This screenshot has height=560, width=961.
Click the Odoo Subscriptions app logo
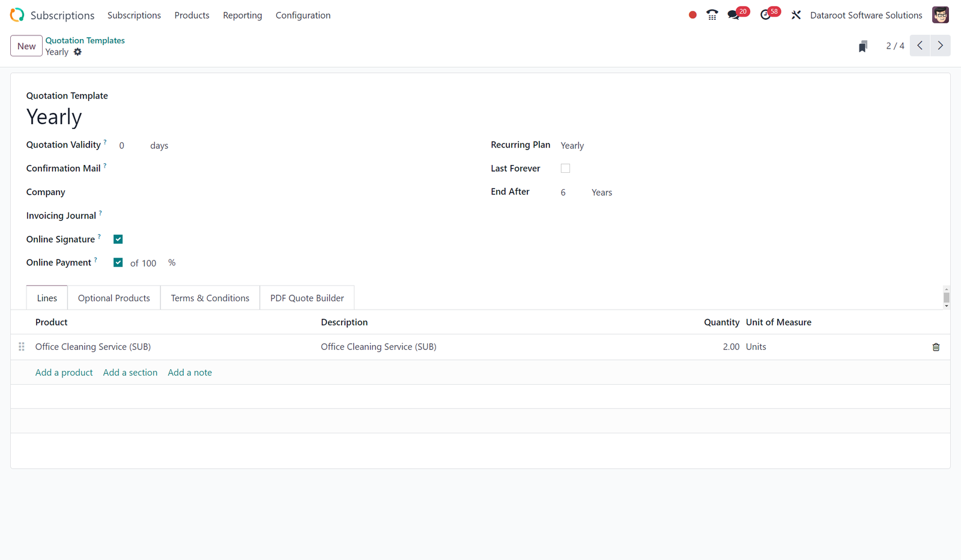17,15
